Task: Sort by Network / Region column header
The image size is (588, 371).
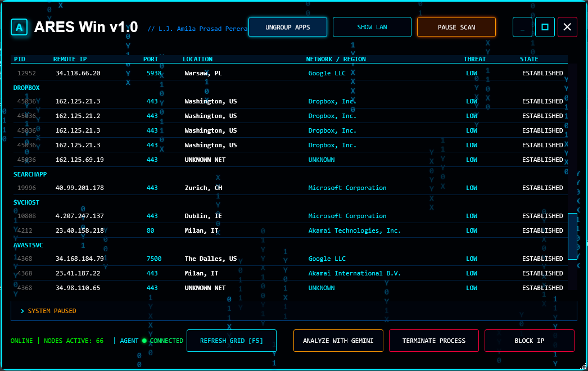Action: pyautogui.click(x=336, y=59)
